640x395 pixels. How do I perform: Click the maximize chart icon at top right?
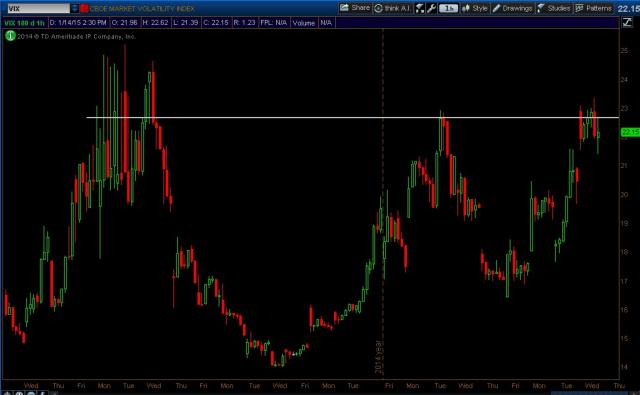point(627,23)
